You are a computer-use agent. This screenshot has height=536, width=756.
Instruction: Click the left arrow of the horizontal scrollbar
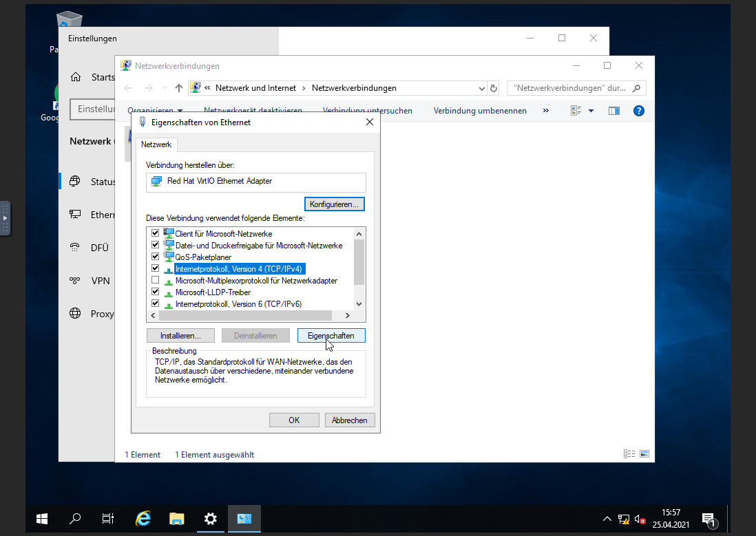click(153, 315)
